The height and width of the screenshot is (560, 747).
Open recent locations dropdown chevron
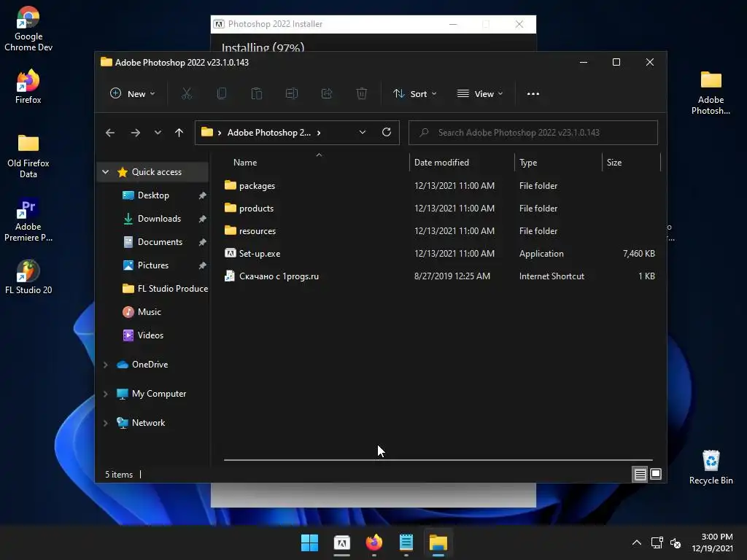pos(158,133)
